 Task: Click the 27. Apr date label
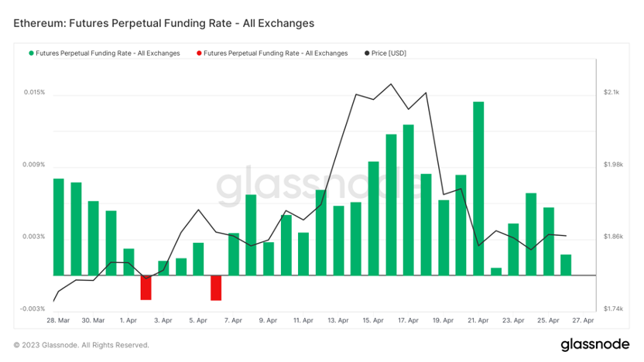[583, 320]
